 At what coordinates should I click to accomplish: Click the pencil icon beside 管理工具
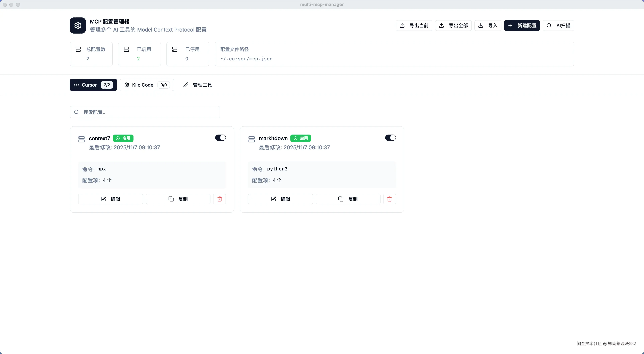point(185,85)
